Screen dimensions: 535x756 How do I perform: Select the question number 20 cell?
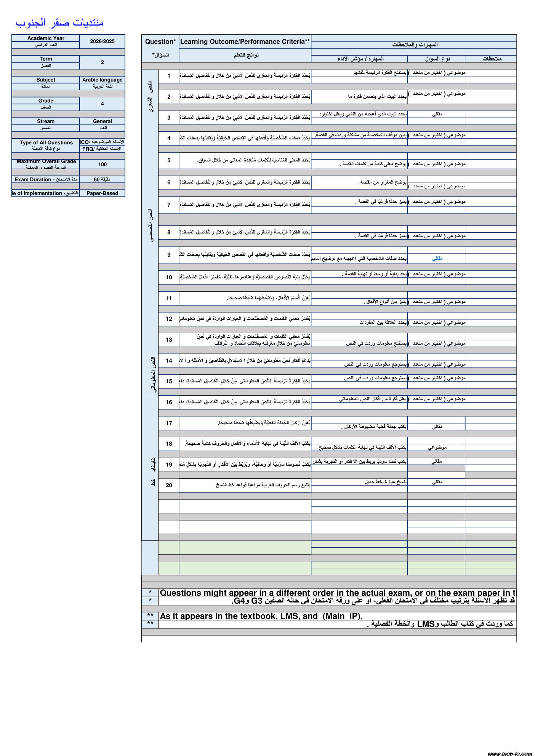[x=169, y=485]
